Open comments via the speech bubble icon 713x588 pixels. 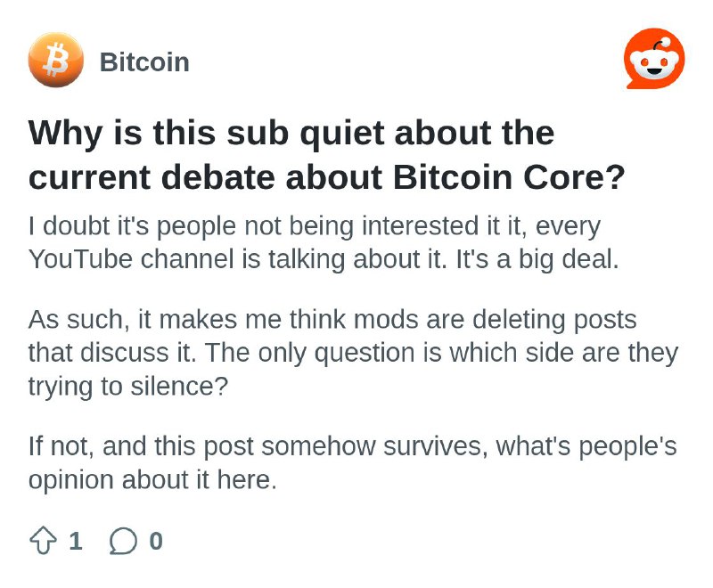pos(123,541)
